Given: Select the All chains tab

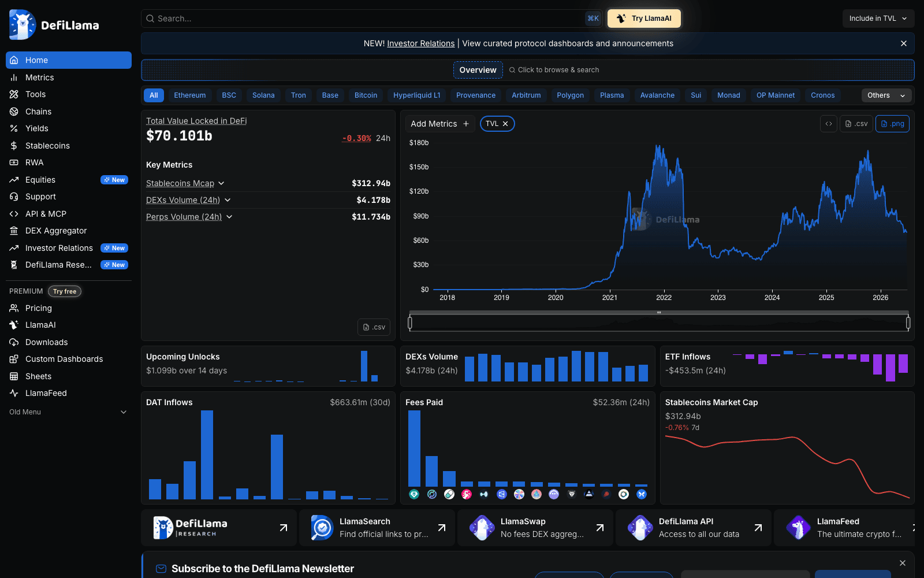Looking at the screenshot, I should [154, 95].
